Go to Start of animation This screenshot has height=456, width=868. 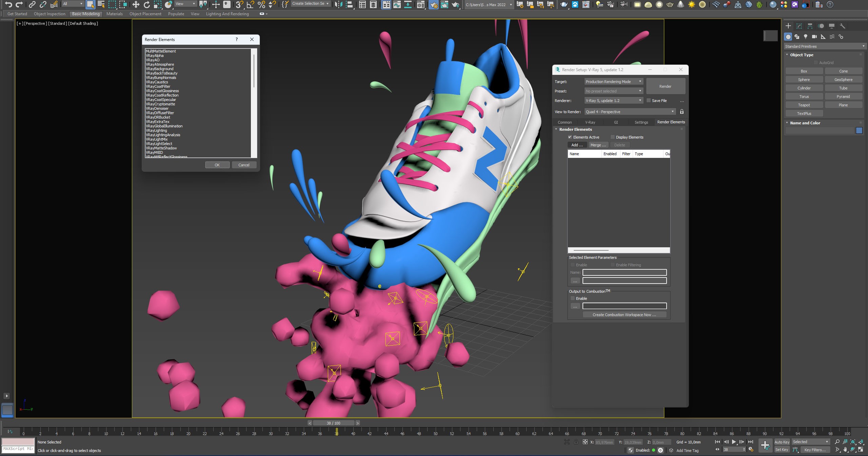[717, 442]
